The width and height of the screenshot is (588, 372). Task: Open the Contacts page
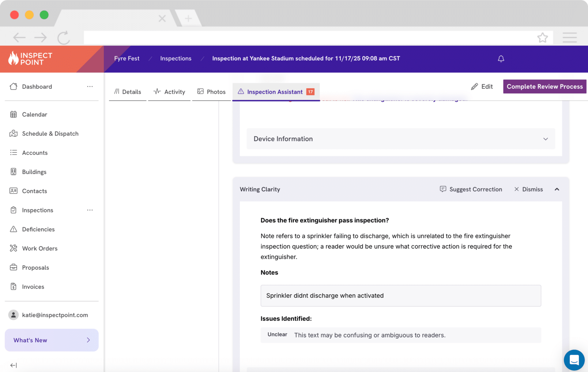[35, 191]
